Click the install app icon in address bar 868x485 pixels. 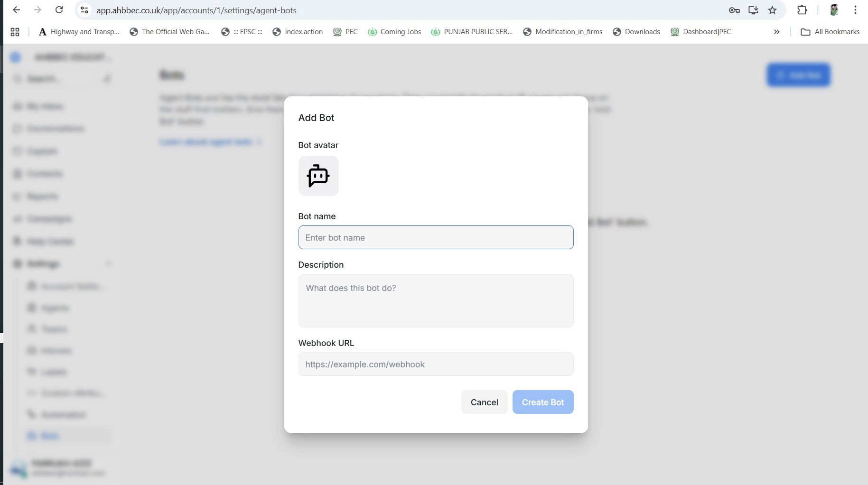[753, 10]
